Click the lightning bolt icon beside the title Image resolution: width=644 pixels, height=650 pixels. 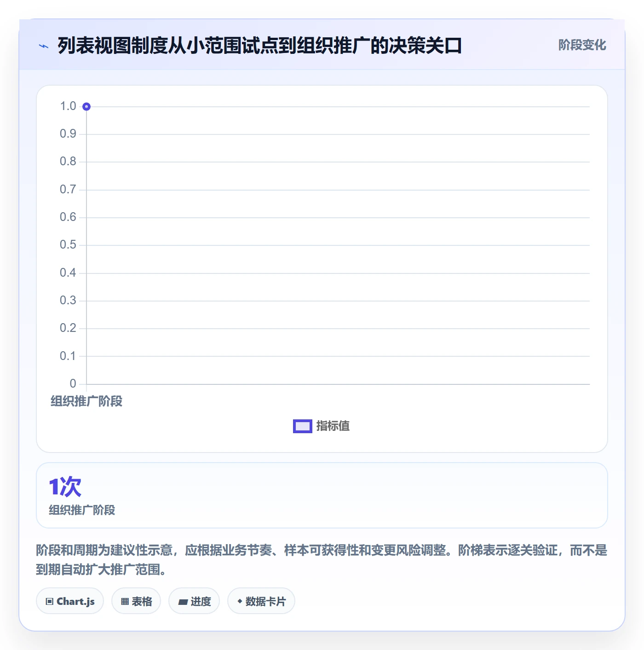click(44, 46)
